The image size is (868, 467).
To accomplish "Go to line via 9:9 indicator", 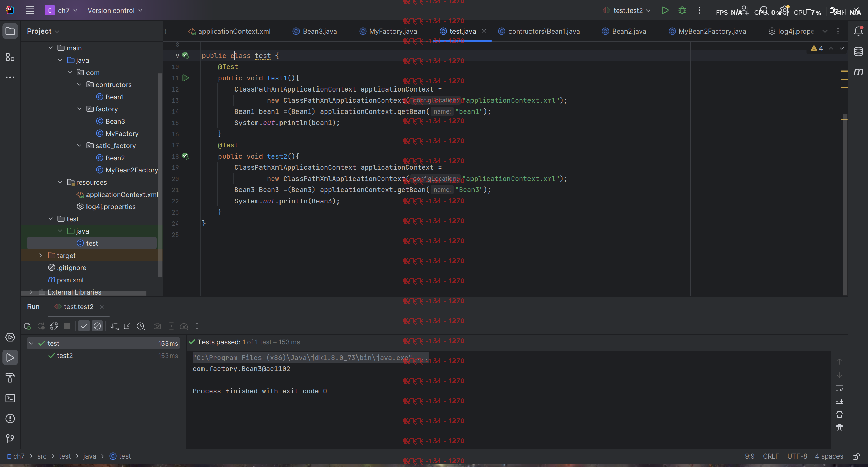I will pyautogui.click(x=750, y=456).
